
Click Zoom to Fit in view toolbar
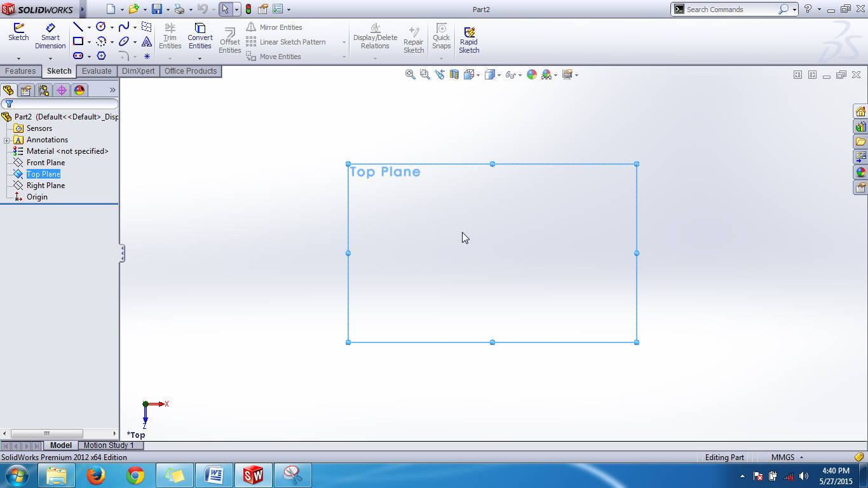[x=410, y=74]
